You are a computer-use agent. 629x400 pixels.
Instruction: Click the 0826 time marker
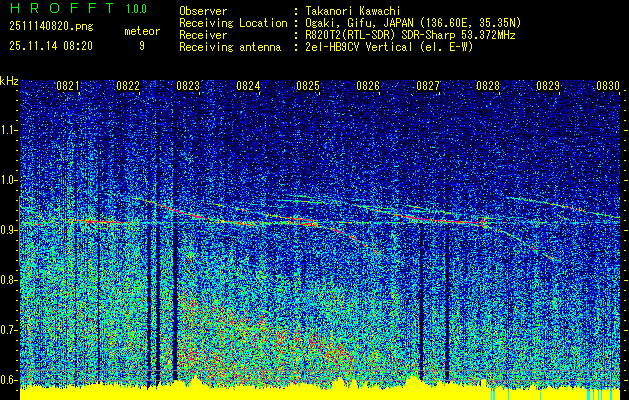pyautogui.click(x=368, y=85)
